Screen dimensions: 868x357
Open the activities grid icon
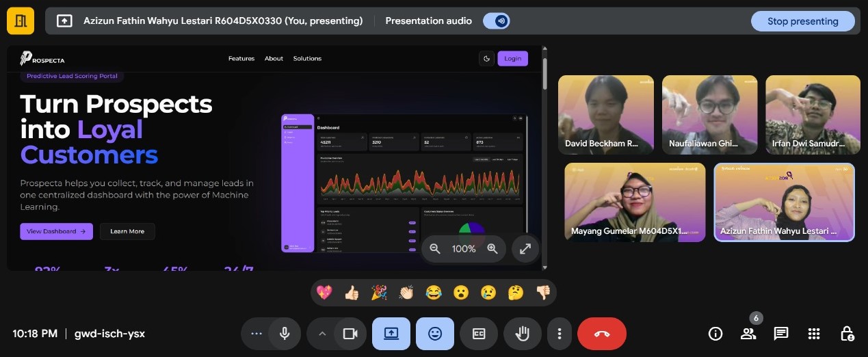[x=814, y=334]
